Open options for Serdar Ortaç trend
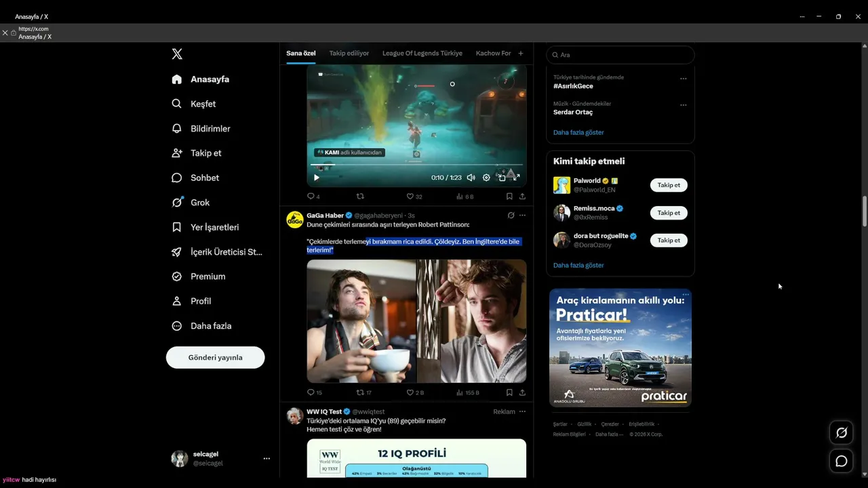 pos(684,105)
